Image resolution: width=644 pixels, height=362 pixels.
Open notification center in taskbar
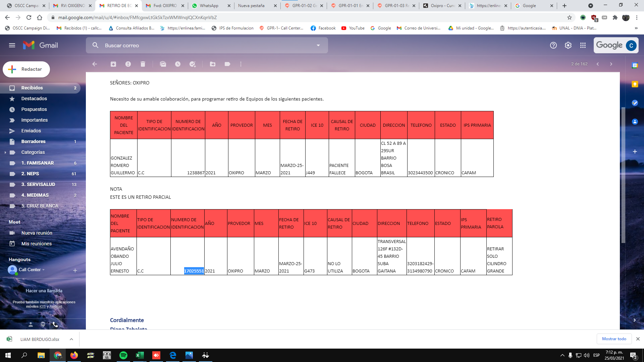(634, 355)
